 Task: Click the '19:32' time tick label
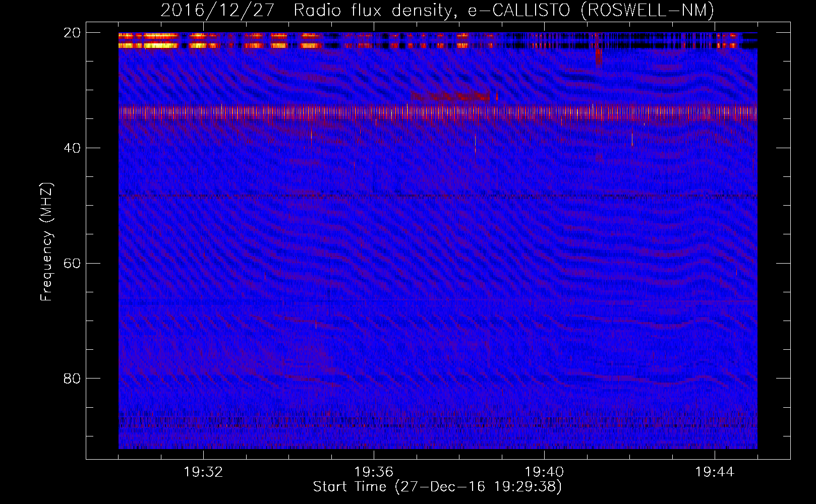pos(203,472)
